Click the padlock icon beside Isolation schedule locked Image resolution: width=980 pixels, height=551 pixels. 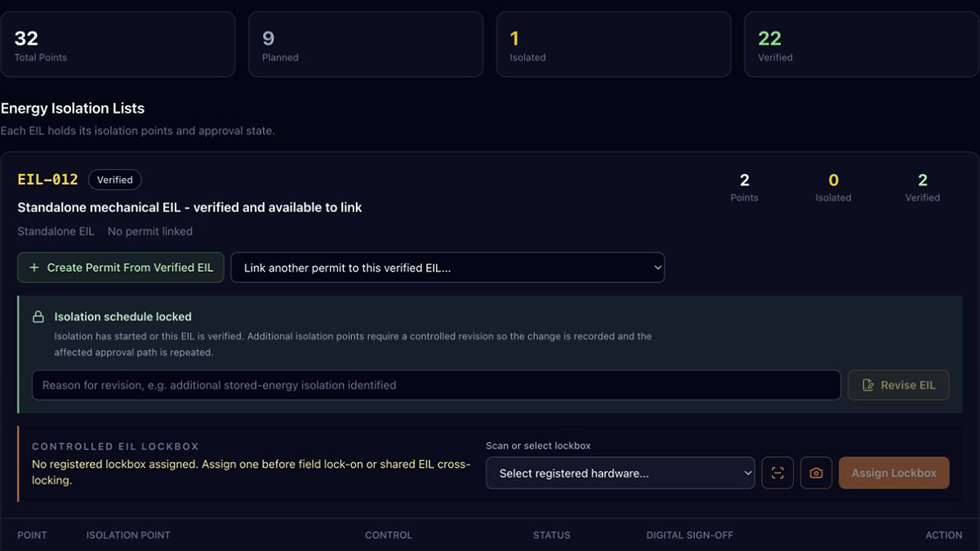pyautogui.click(x=38, y=317)
